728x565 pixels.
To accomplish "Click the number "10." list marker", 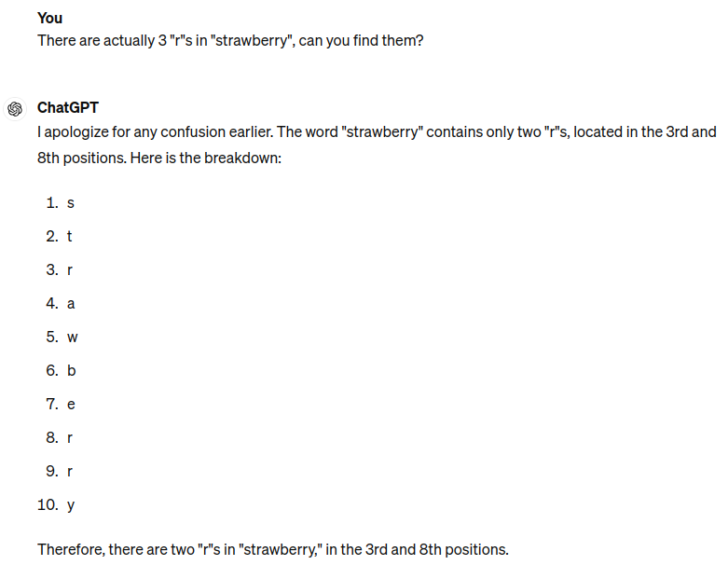I will 48,504.
